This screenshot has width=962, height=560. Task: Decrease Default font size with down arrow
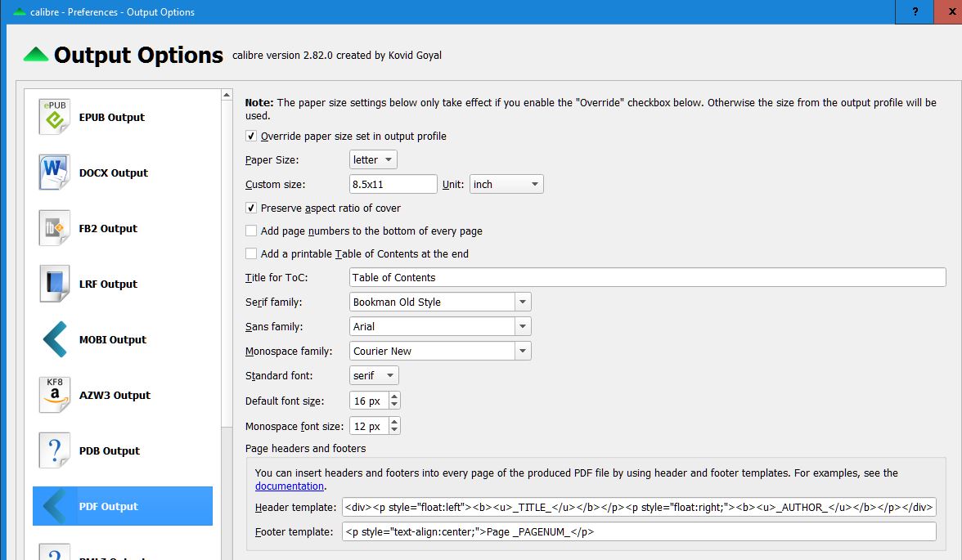coord(394,405)
